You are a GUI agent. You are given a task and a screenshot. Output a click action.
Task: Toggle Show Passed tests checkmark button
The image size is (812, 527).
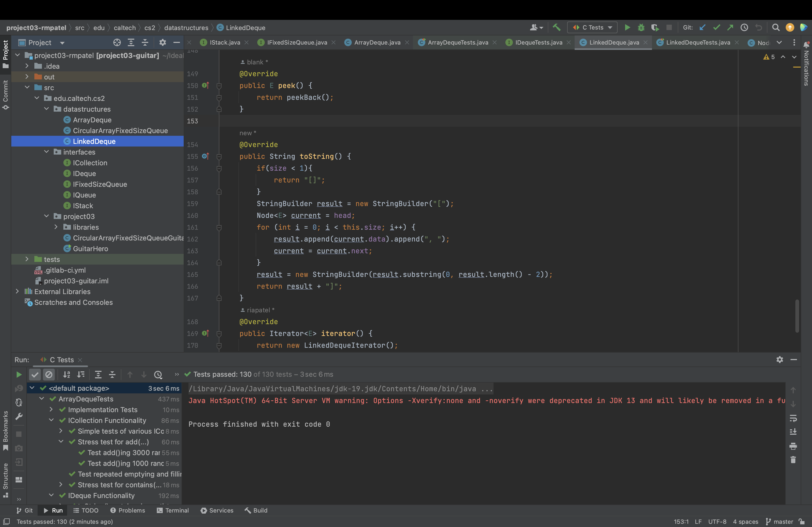click(35, 375)
